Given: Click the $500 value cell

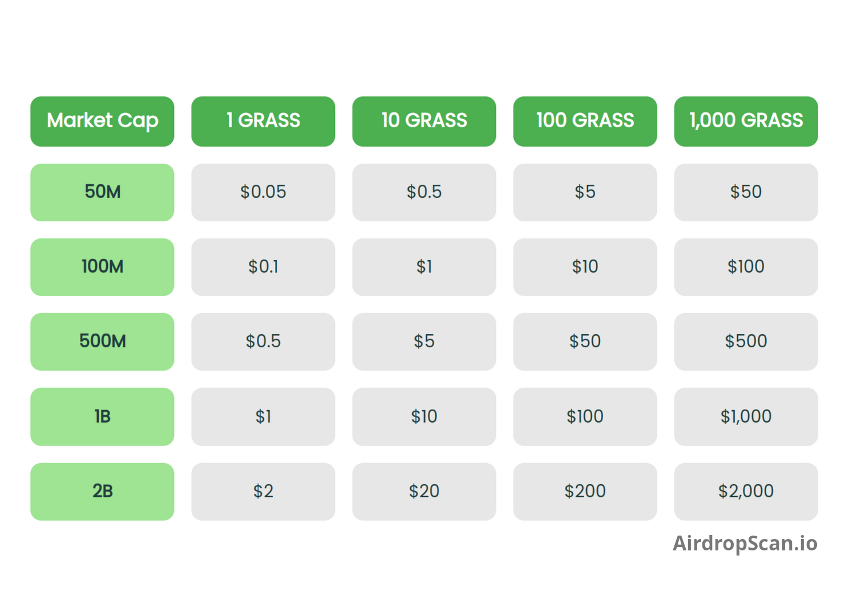Looking at the screenshot, I should tap(746, 342).
